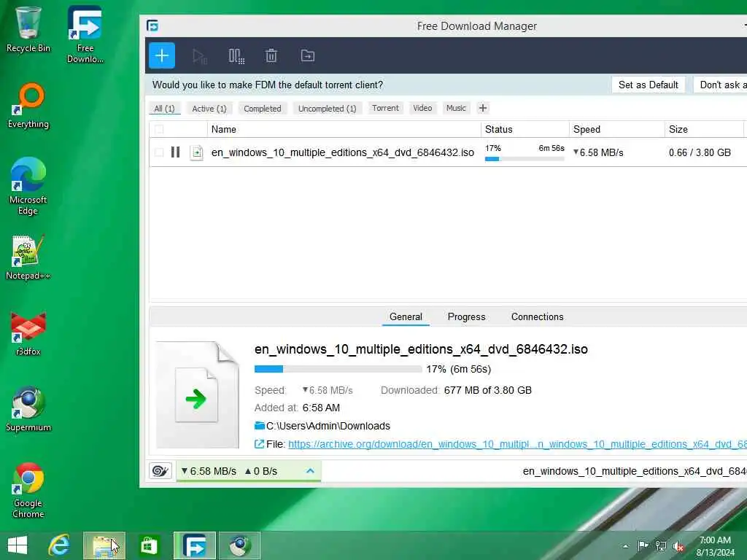Sort by the Size column header

point(704,129)
